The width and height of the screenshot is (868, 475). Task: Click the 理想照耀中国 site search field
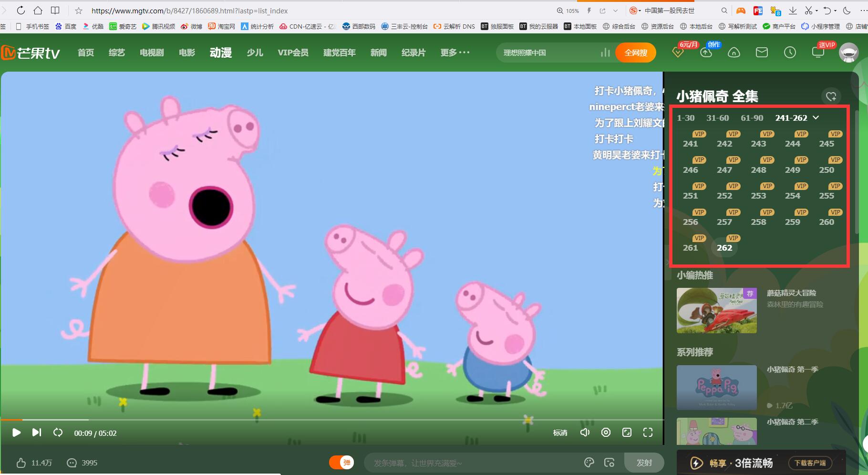[548, 53]
